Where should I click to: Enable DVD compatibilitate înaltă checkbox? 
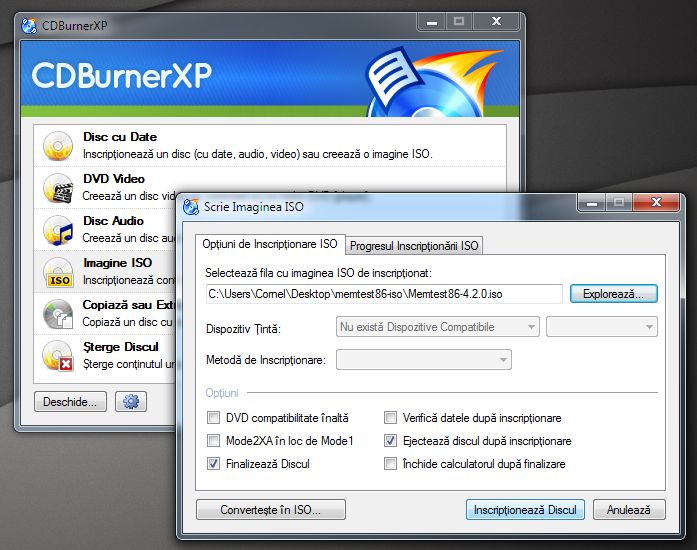coord(213,418)
